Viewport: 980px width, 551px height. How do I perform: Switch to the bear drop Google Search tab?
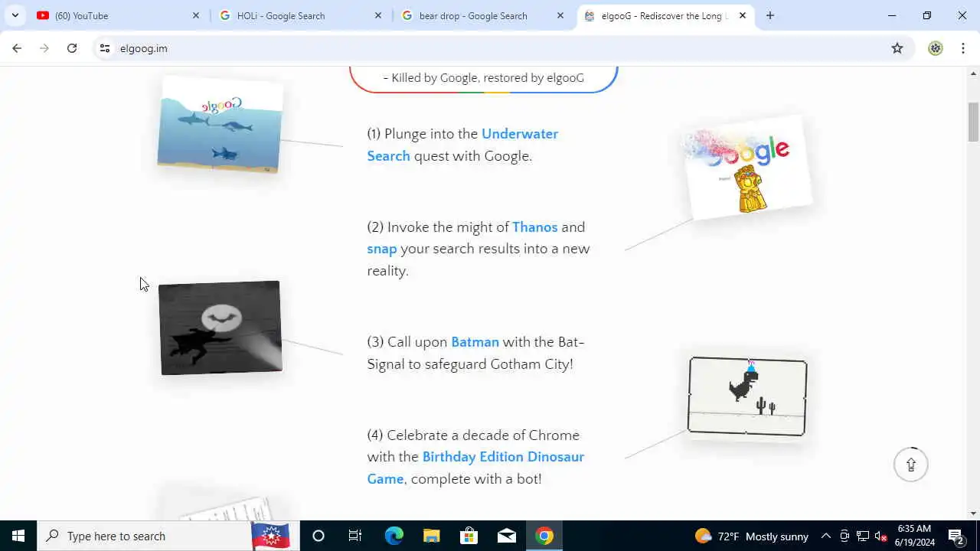(x=483, y=15)
